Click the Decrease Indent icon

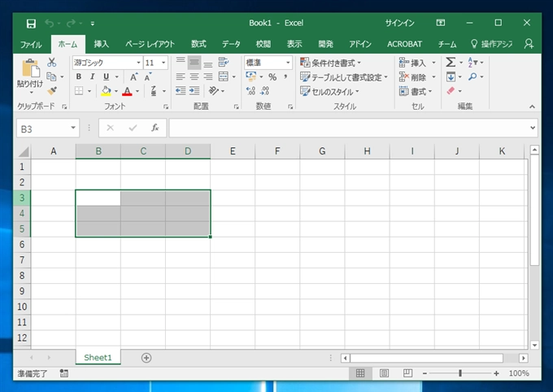click(181, 90)
